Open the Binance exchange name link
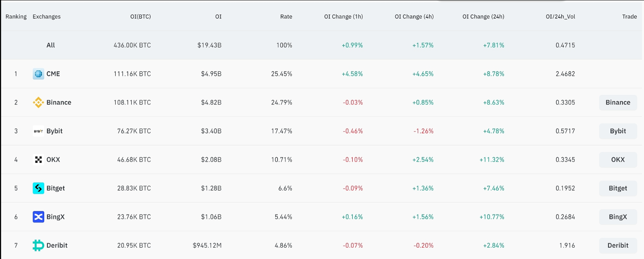Image resolution: width=644 pixels, height=259 pixels. 59,103
